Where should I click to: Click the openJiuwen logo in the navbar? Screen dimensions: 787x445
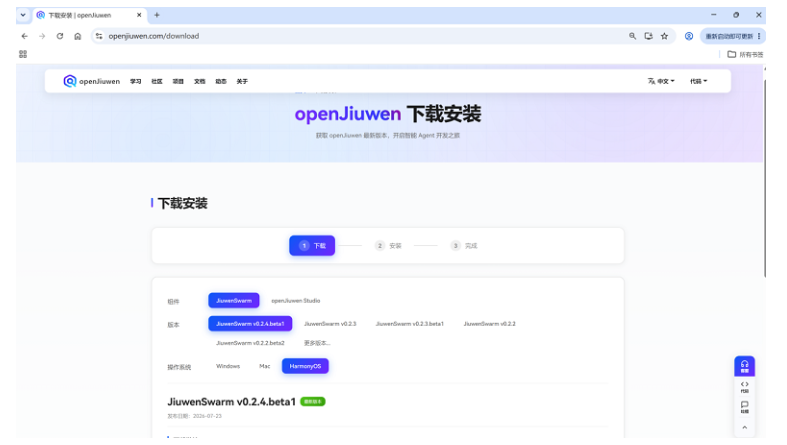coord(91,81)
